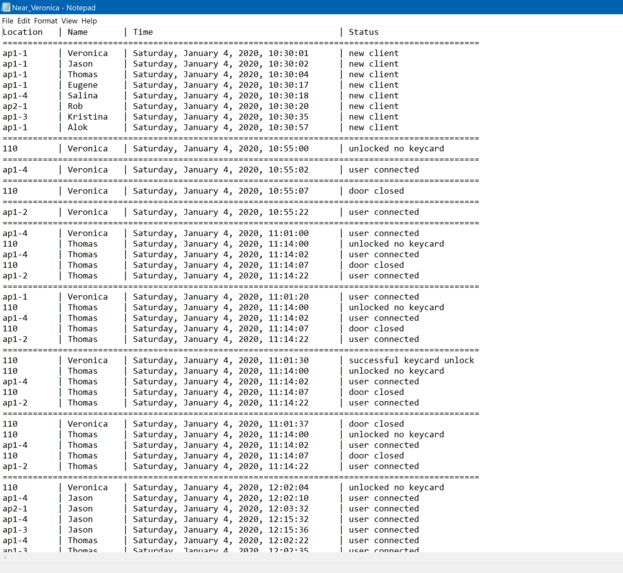623x573 pixels.
Task: Click the name Salina in the log
Action: tap(83, 96)
